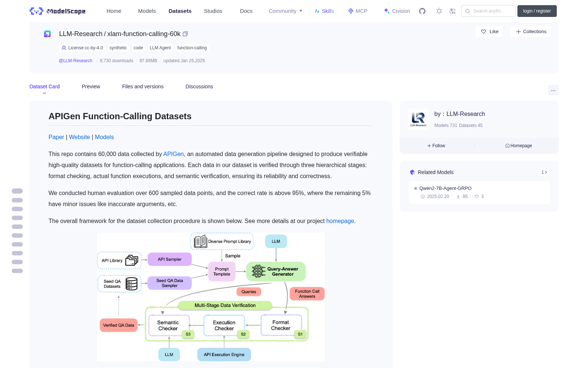Expand the Related Models list arrow
Screen dimensions: 588x368
tap(544, 172)
